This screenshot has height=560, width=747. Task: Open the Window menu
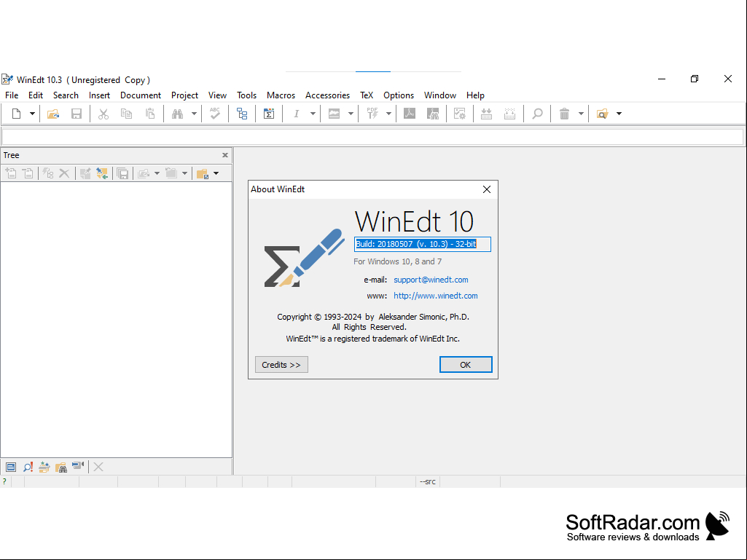tap(440, 95)
